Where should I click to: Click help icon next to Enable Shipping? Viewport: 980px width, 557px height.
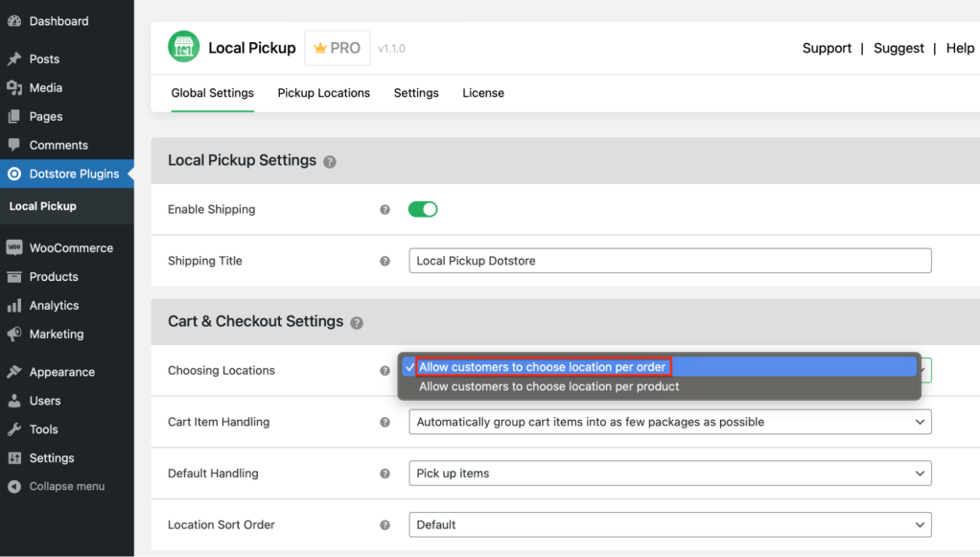point(385,210)
